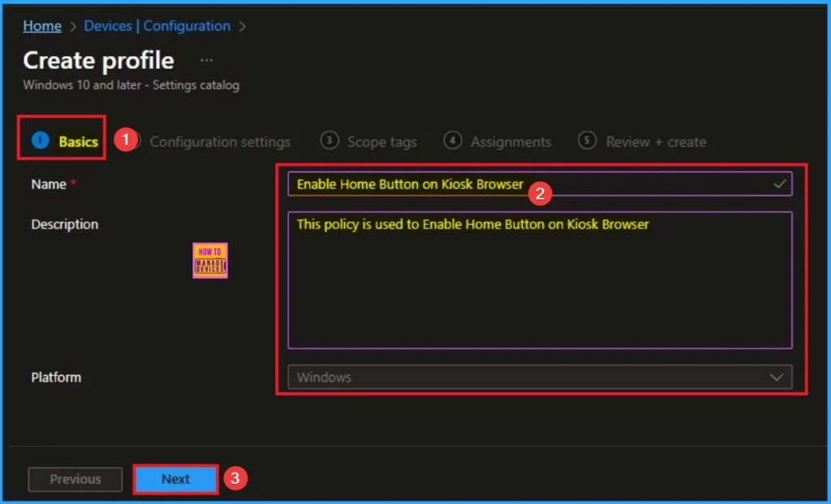This screenshot has height=504, width=831.
Task: Click the Home breadcrumb link
Action: pos(42,26)
